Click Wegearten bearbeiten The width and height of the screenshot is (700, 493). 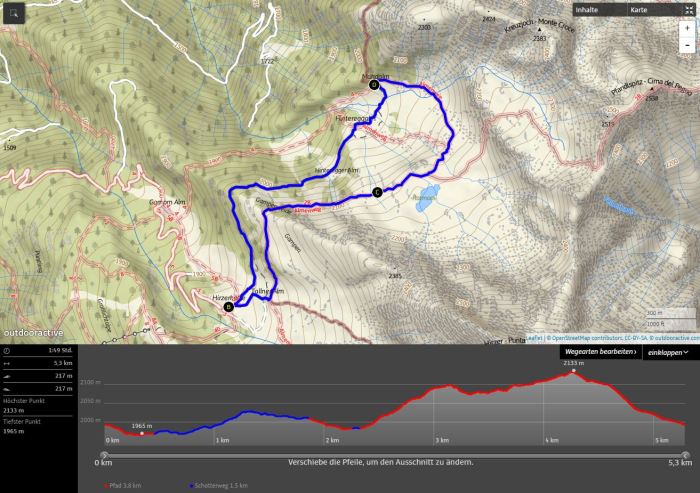coord(600,352)
